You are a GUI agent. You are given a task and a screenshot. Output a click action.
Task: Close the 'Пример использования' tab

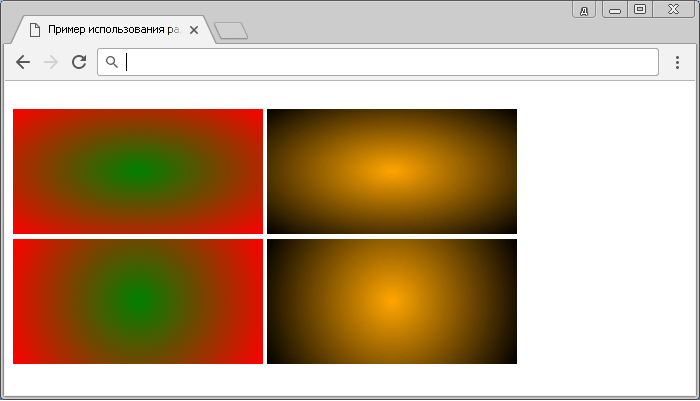(x=194, y=30)
